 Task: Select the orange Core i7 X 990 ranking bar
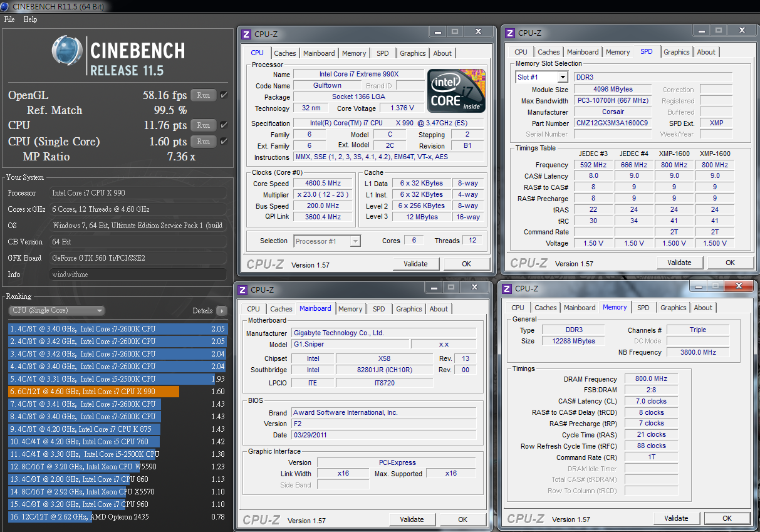click(94, 392)
